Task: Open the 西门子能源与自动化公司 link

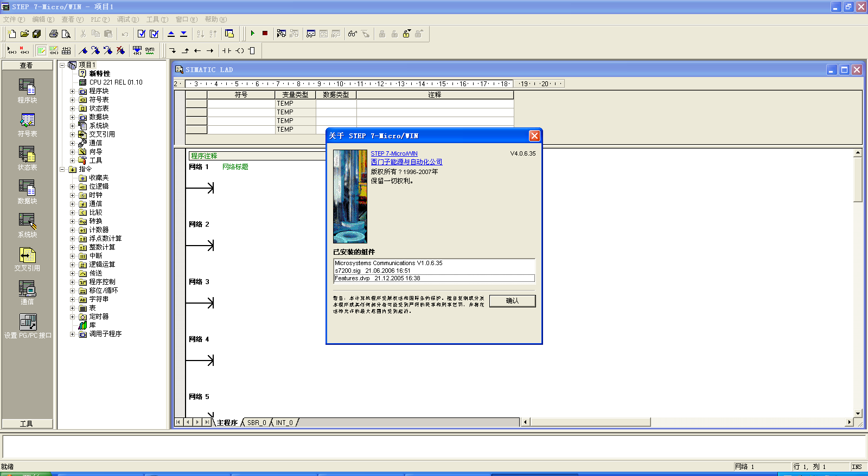Action: (406, 162)
